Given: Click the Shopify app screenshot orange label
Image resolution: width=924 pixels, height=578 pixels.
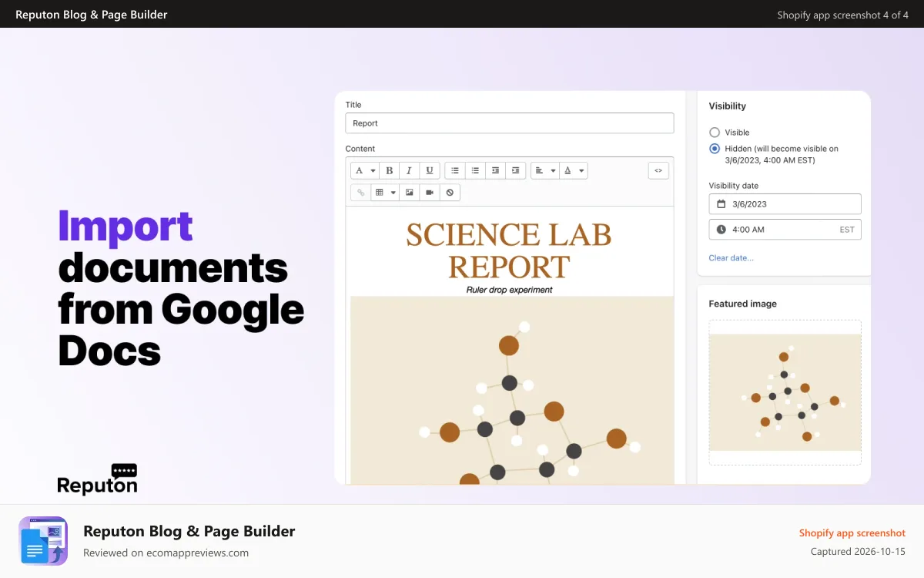Looking at the screenshot, I should (852, 533).
